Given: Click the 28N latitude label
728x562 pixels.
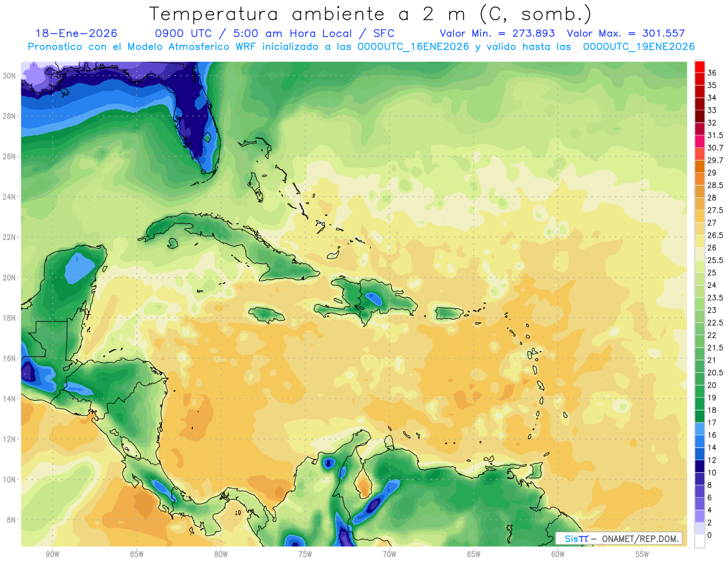Looking at the screenshot, I should [x=9, y=116].
